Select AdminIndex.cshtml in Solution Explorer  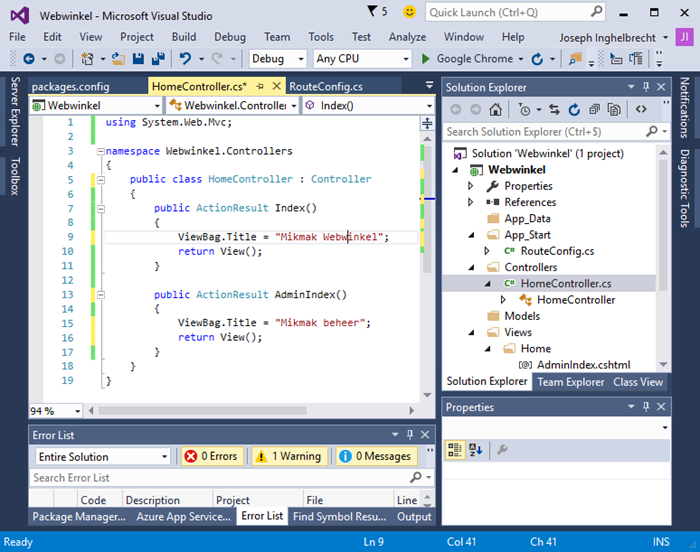click(x=583, y=365)
